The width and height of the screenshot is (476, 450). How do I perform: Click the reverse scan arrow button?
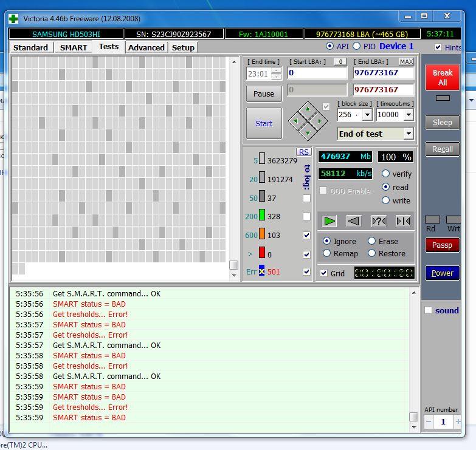354,220
